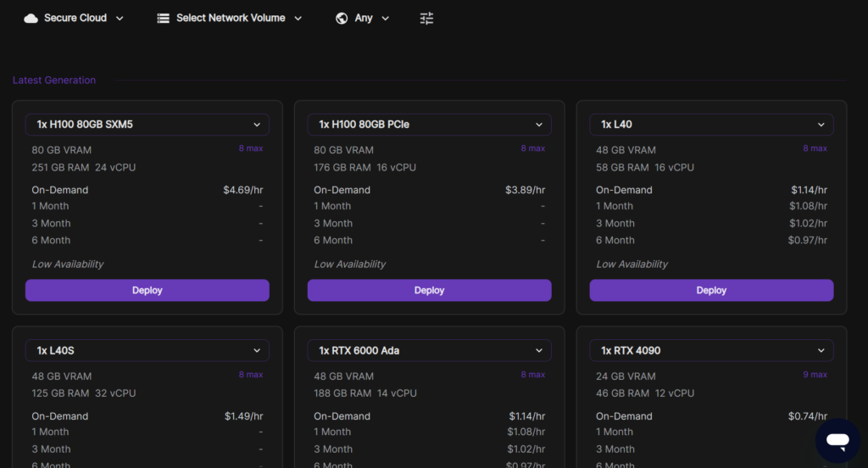Viewport: 868px width, 468px height.
Task: Open the filter sliders icon
Action: pyautogui.click(x=426, y=18)
